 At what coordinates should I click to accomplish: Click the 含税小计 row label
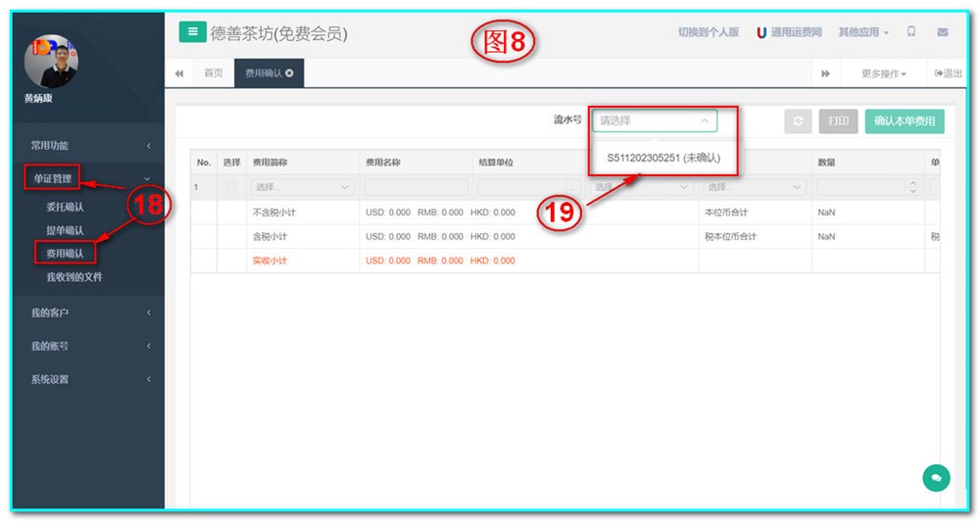270,237
